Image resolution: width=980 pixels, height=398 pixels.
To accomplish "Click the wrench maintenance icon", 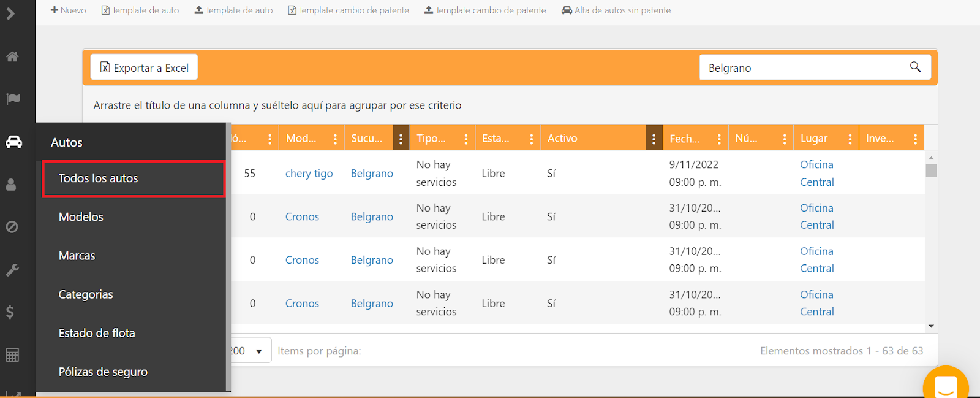I will pos(12,270).
